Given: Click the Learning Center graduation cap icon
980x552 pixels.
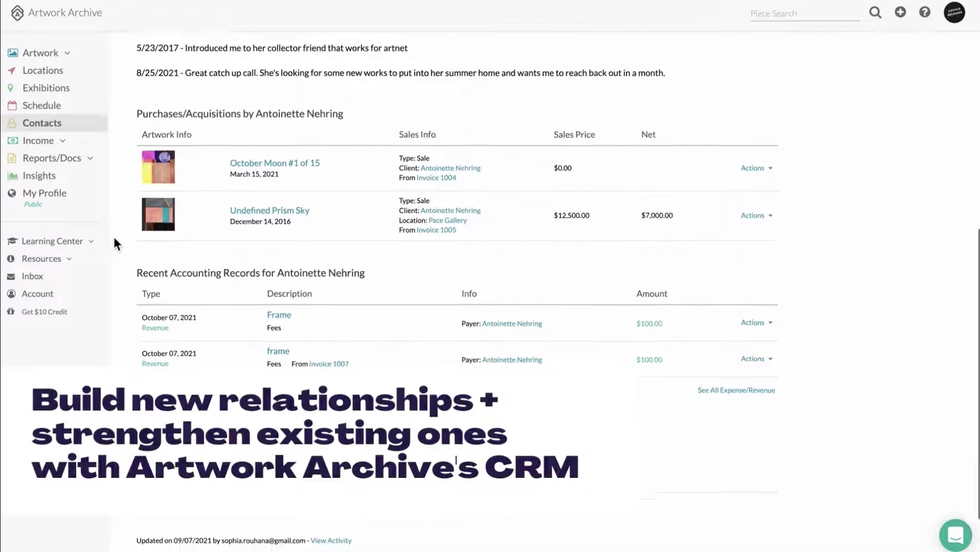Looking at the screenshot, I should 12,241.
